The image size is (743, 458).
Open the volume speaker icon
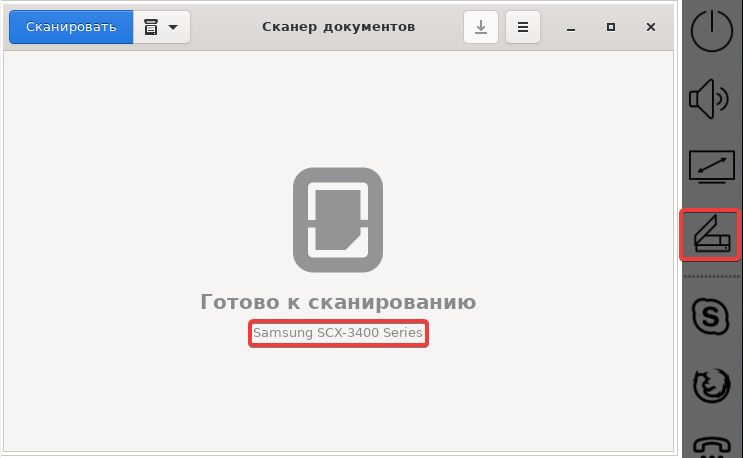click(711, 99)
